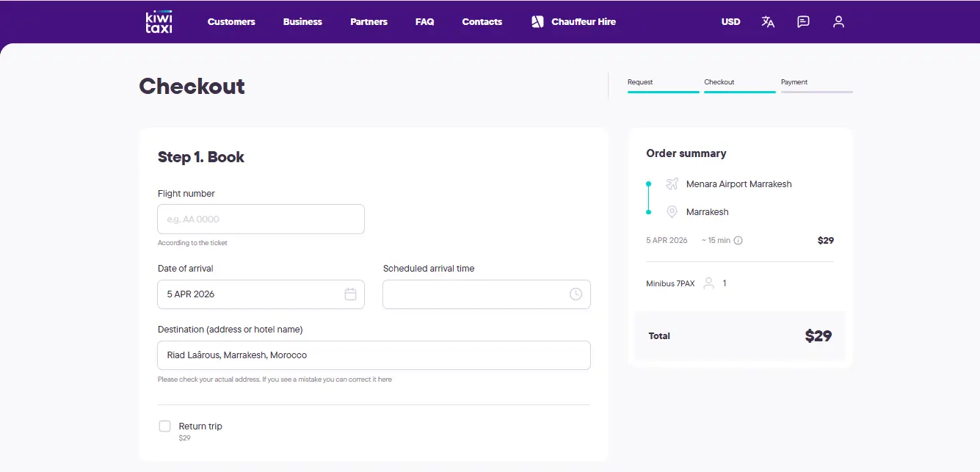Click the Business navigation link
This screenshot has height=472, width=980.
point(302,22)
